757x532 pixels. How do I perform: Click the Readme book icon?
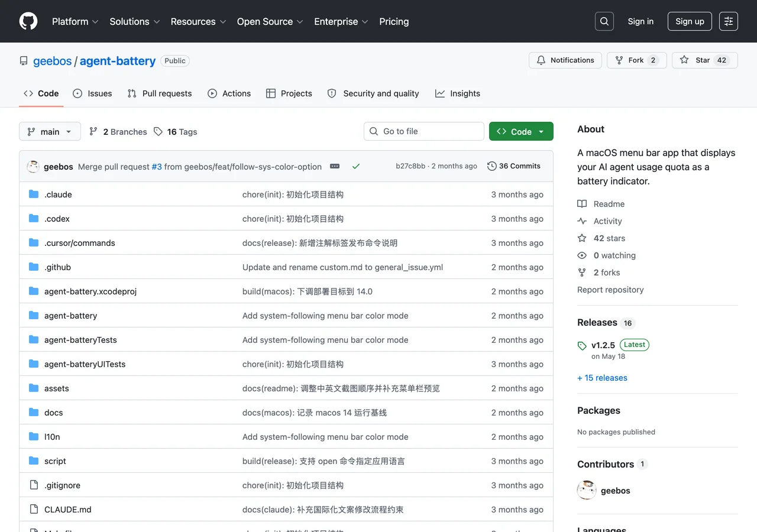[582, 204]
